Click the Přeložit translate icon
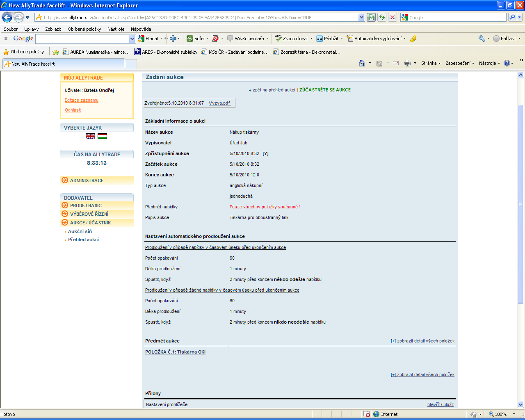Image resolution: width=525 pixels, height=420 pixels. tap(320, 39)
